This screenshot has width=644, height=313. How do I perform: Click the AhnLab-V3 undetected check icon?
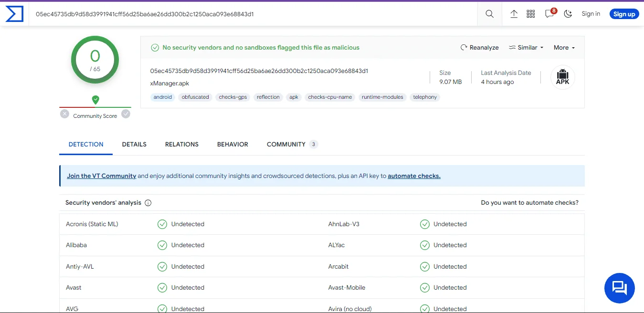425,224
